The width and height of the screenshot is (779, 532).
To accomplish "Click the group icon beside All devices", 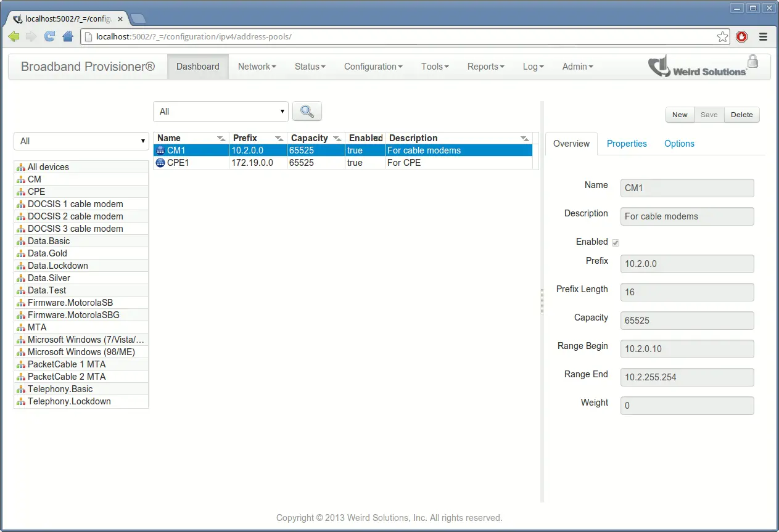I will click(20, 166).
